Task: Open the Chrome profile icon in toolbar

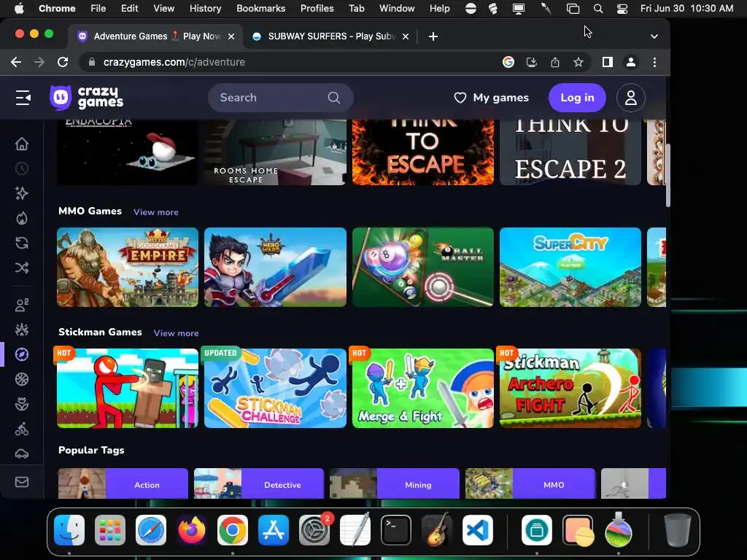Action: coord(631,62)
